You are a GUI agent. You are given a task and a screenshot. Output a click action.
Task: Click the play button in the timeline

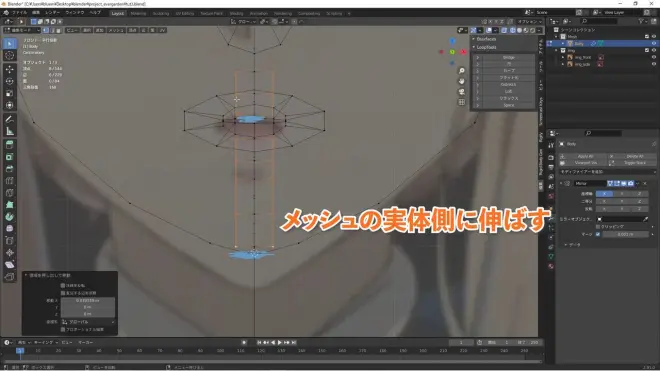click(279, 342)
